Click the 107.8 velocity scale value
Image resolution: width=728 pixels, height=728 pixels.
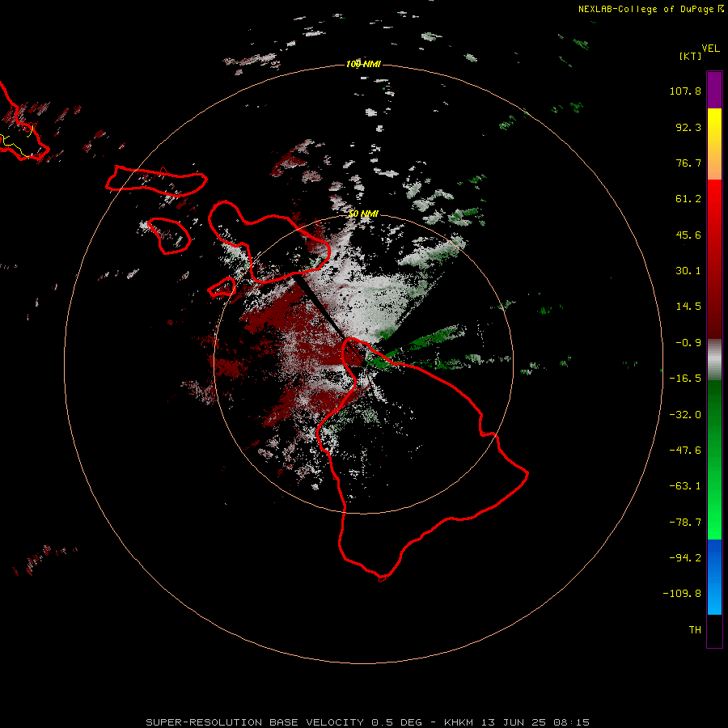point(685,91)
